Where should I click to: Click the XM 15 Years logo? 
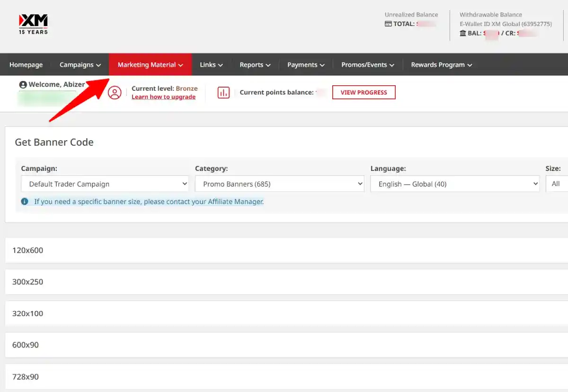click(33, 24)
